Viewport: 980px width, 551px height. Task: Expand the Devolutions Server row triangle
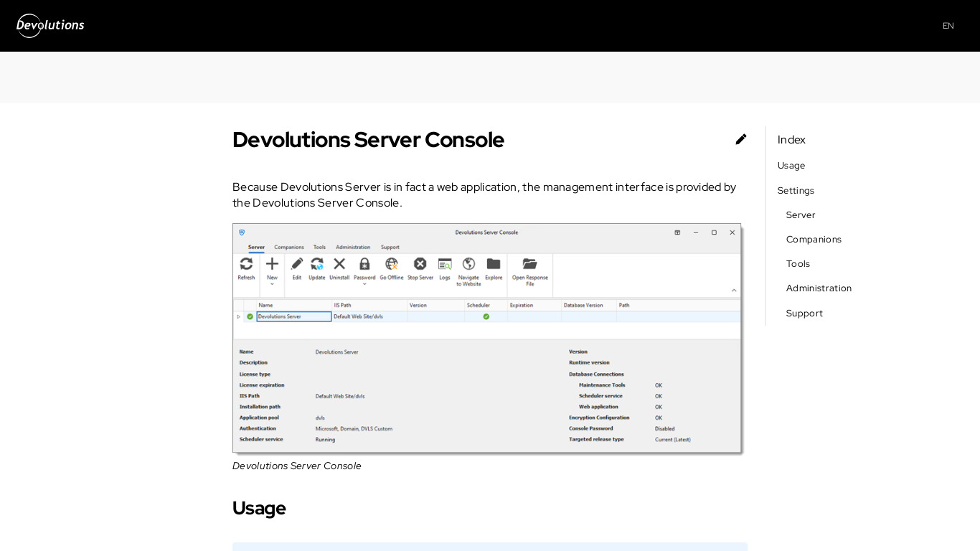click(238, 316)
